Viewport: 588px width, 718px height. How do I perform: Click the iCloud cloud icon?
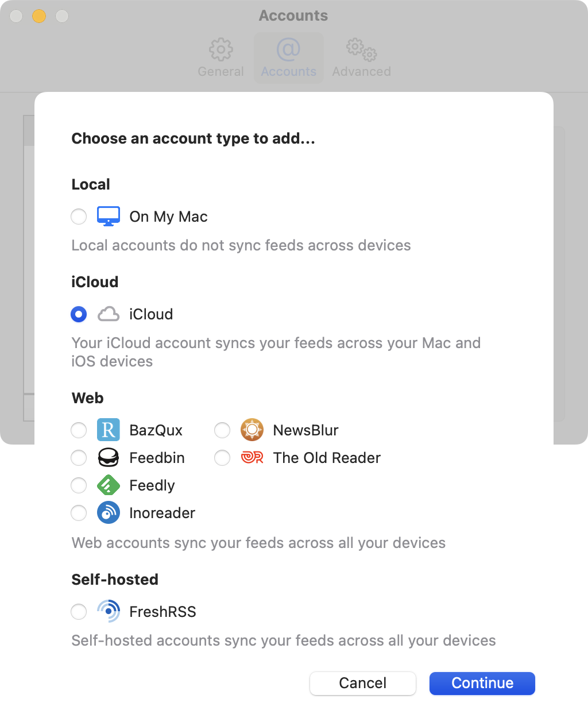109,314
